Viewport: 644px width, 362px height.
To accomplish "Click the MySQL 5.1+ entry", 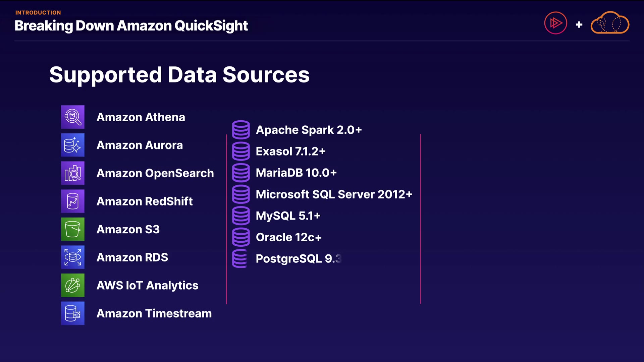I will tap(288, 216).
